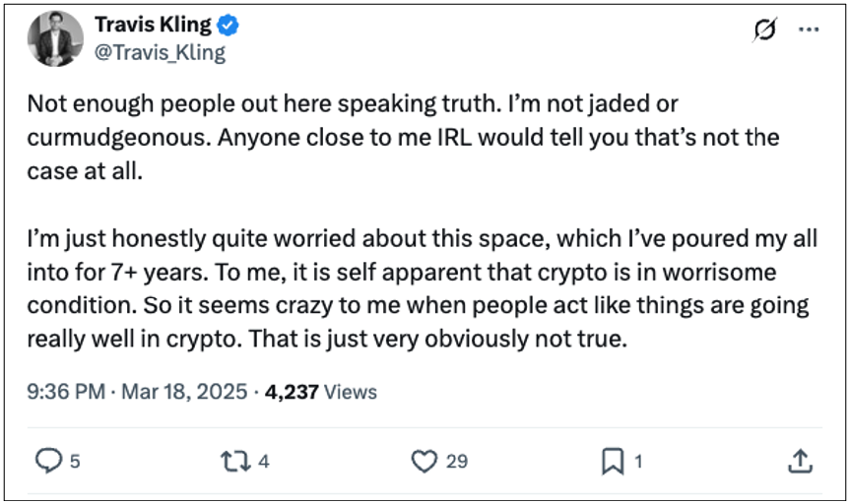The width and height of the screenshot is (850, 504).
Task: Click the like count of 29
Action: click(456, 461)
